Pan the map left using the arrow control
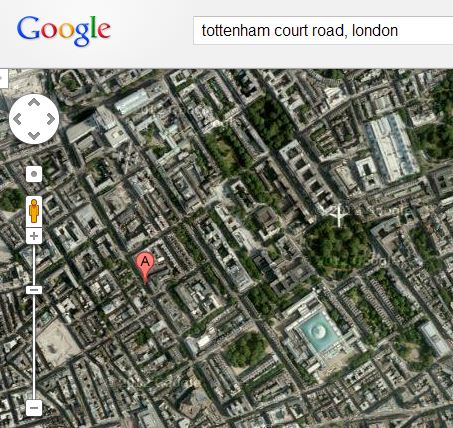The height and width of the screenshot is (428, 453). point(17,119)
